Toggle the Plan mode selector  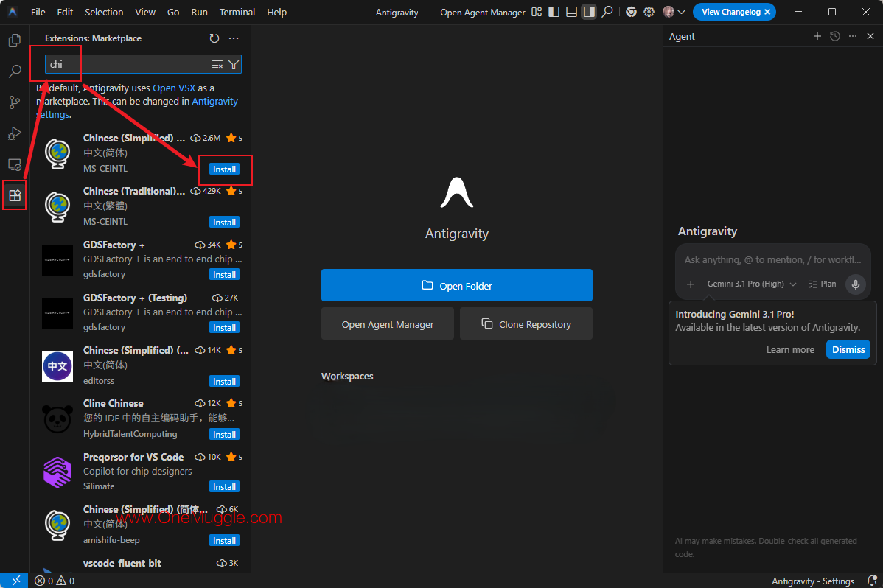pos(822,284)
